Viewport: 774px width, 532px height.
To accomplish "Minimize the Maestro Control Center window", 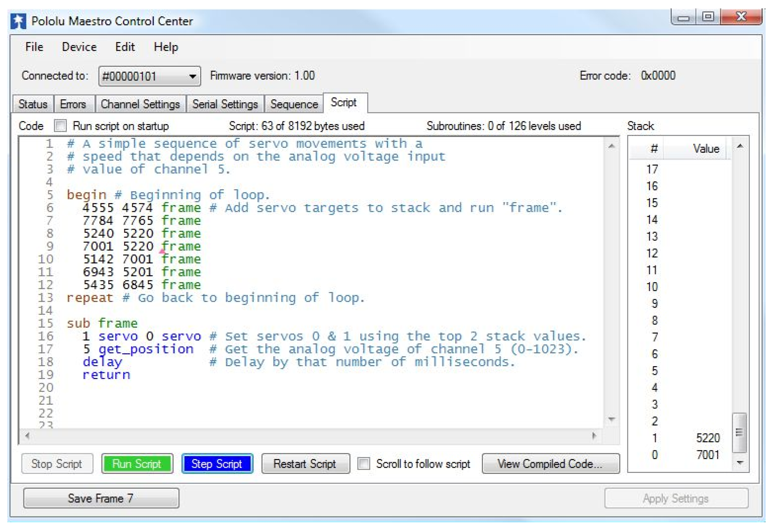I will tap(683, 17).
